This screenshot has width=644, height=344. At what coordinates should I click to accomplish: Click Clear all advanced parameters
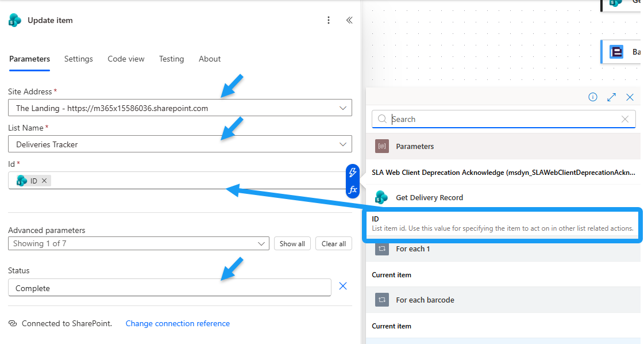334,243
